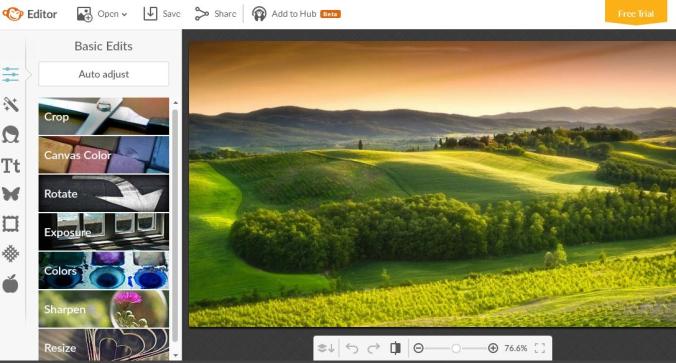Click the Share icon
Screen dimensions: 676x363
point(201,14)
